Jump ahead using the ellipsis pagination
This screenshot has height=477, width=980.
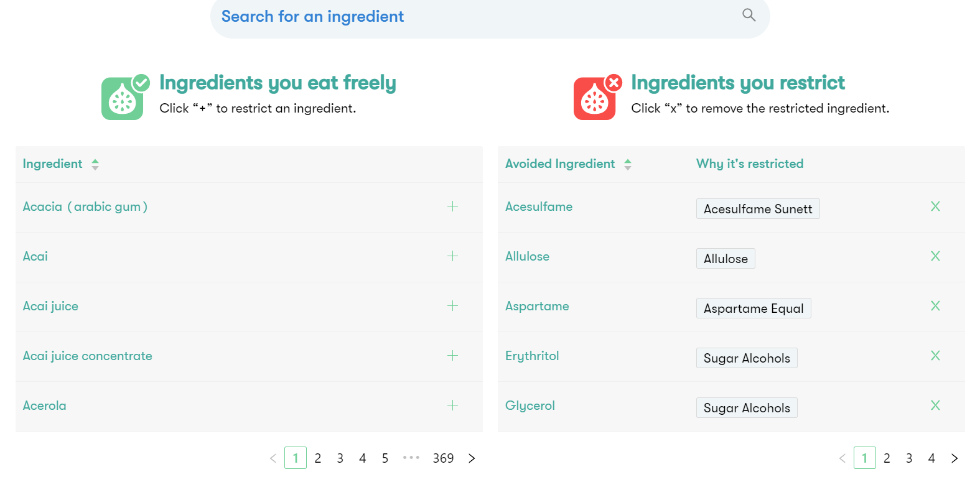click(x=411, y=458)
